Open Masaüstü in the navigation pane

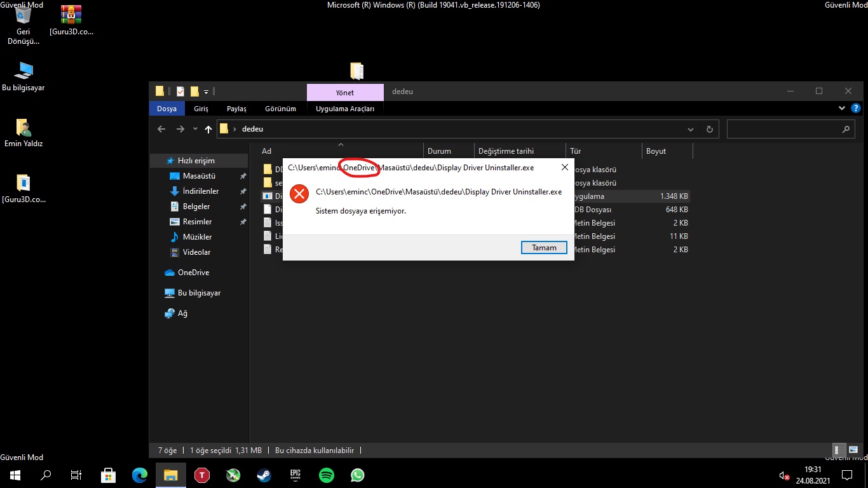199,176
